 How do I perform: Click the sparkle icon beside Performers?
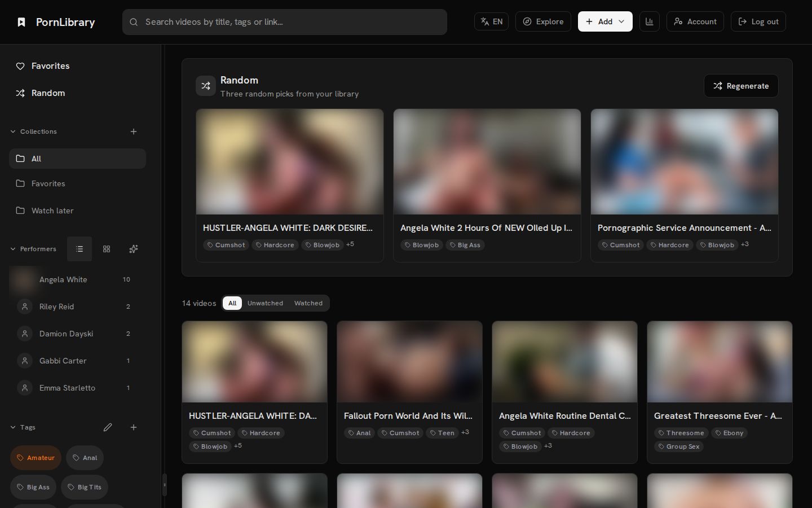pyautogui.click(x=134, y=249)
